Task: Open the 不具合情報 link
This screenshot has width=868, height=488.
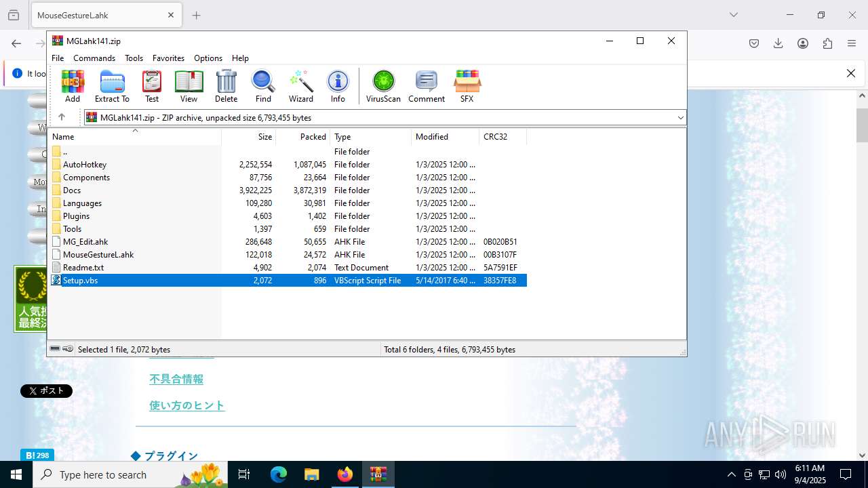Action: point(176,380)
